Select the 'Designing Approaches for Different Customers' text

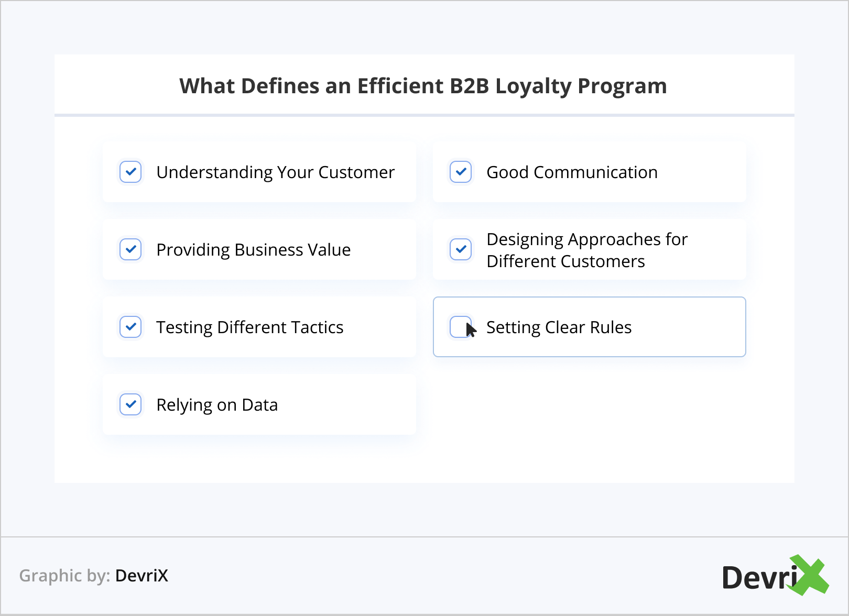pos(586,250)
